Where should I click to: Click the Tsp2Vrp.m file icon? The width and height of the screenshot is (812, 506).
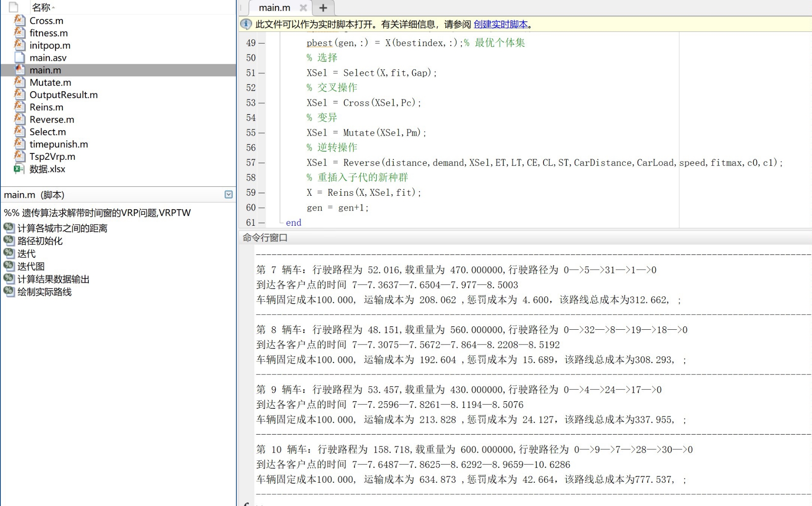[19, 156]
